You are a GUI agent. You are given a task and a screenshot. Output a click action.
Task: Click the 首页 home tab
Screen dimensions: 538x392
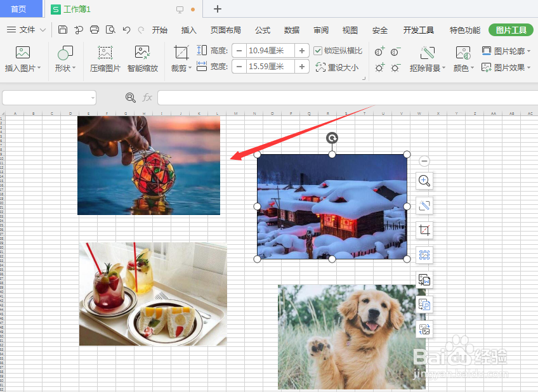coord(20,9)
